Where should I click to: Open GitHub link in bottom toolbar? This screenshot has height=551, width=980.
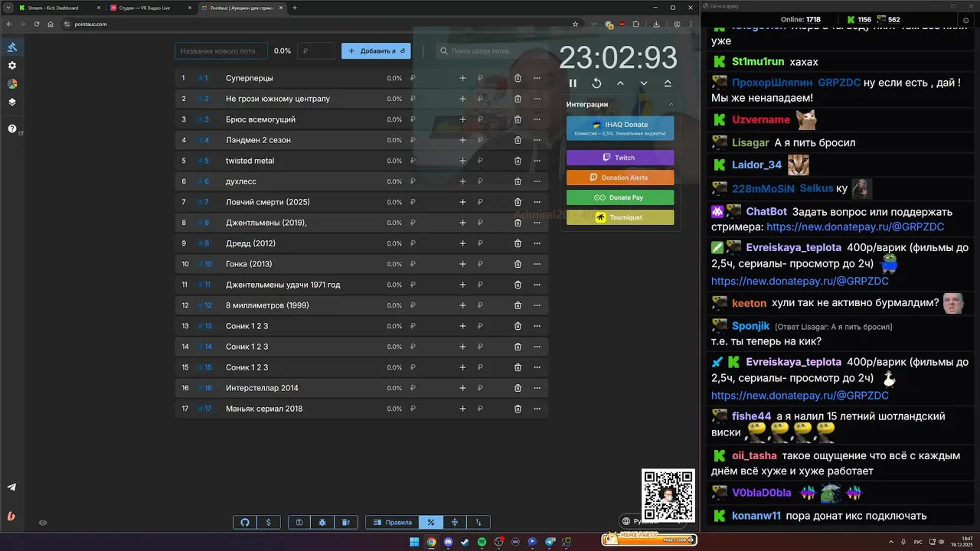(x=245, y=523)
